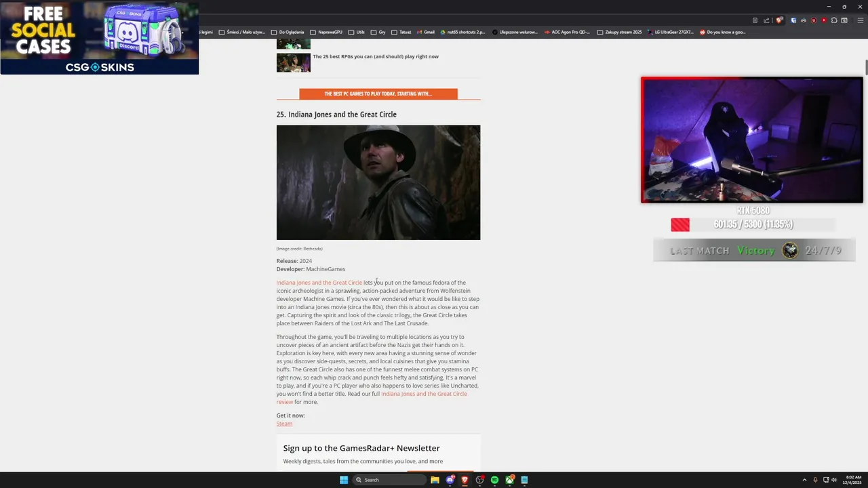Click the orange Best PC Games banner
Screen dimensions: 868x488
378,94
